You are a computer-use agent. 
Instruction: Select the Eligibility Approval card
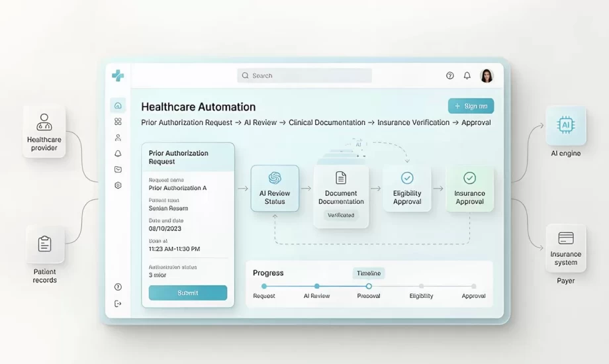coord(407,189)
